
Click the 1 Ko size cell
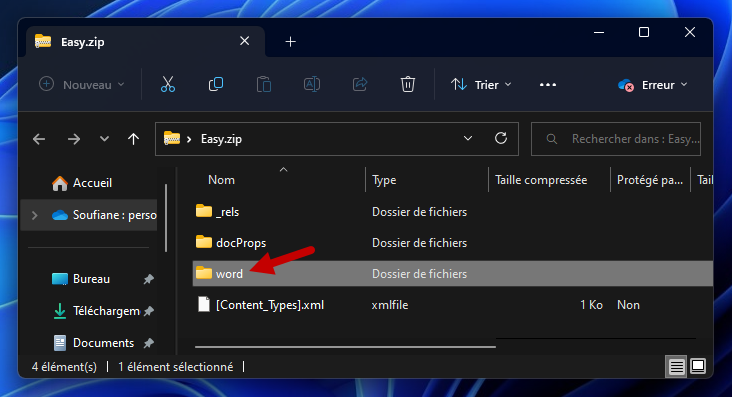(591, 305)
